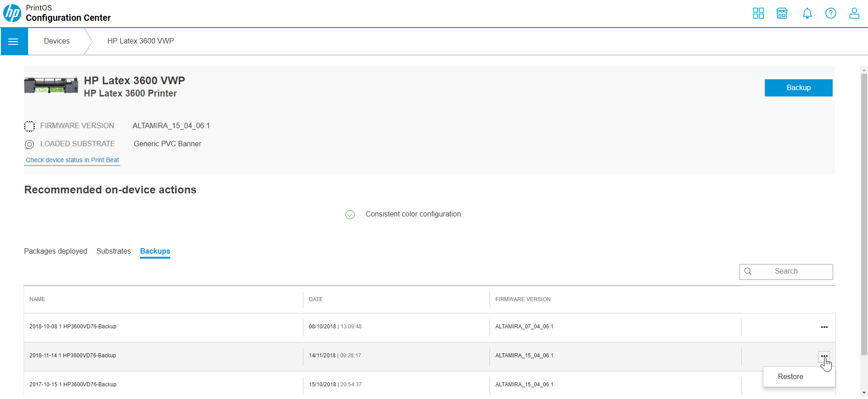Screen dimensions: 868x399
Task: Select backup 2017-10-15 1 HP3600VD76-Backup
Action: tap(73, 385)
